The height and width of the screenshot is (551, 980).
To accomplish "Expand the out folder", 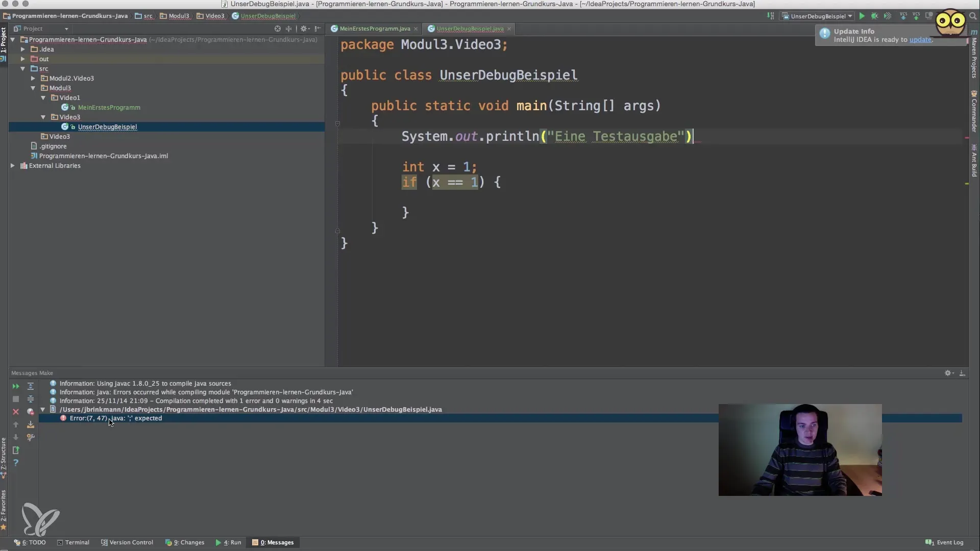I will click(x=23, y=59).
